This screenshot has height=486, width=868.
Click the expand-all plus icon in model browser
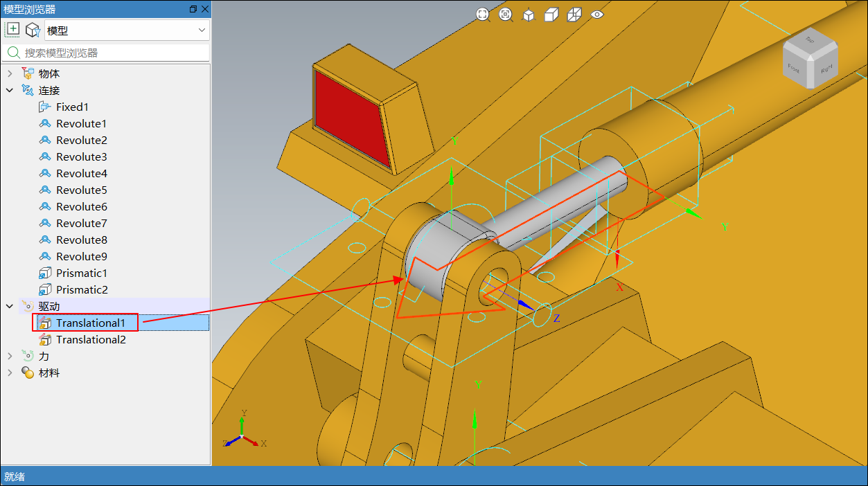[x=12, y=30]
